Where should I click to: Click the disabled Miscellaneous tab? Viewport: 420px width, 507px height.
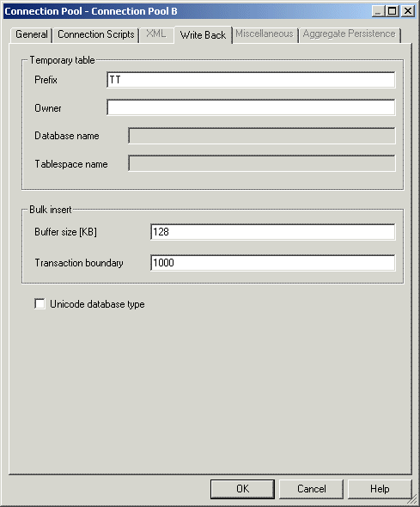point(265,34)
